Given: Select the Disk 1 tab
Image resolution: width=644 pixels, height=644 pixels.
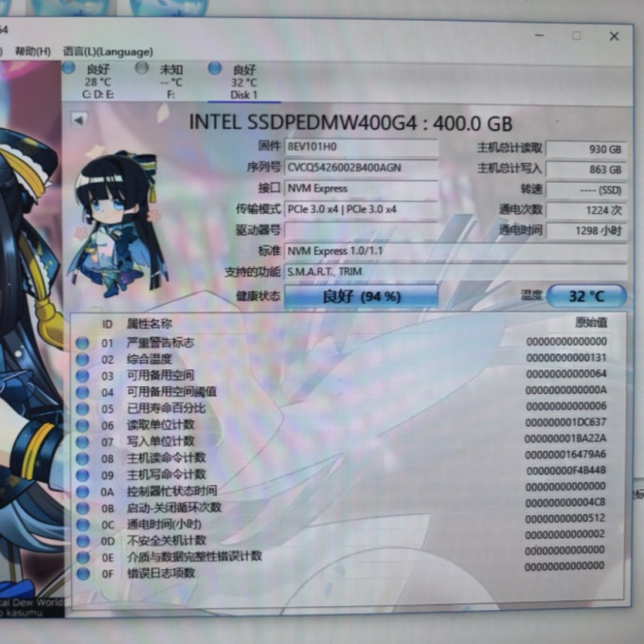Looking at the screenshot, I should [x=244, y=82].
